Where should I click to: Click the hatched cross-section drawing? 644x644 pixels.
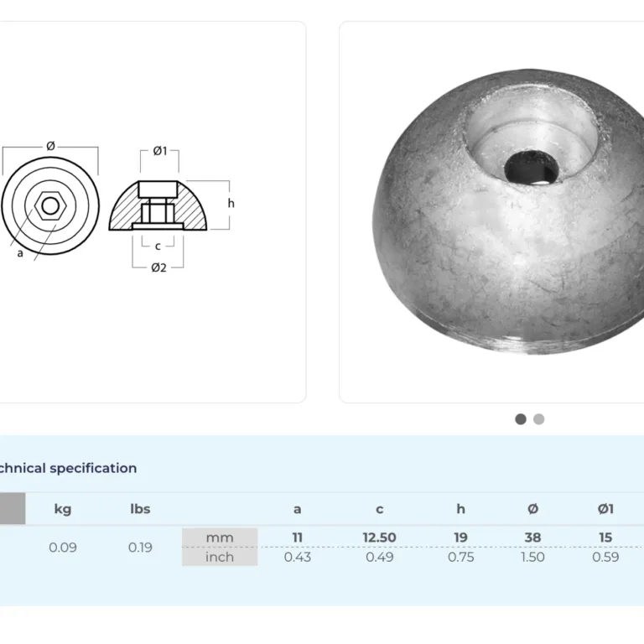(158, 204)
